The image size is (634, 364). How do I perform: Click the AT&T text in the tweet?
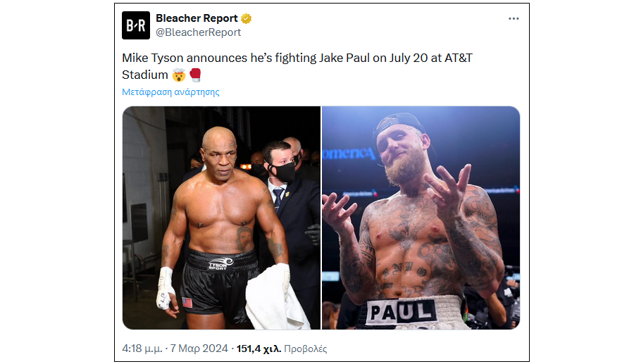point(458,58)
